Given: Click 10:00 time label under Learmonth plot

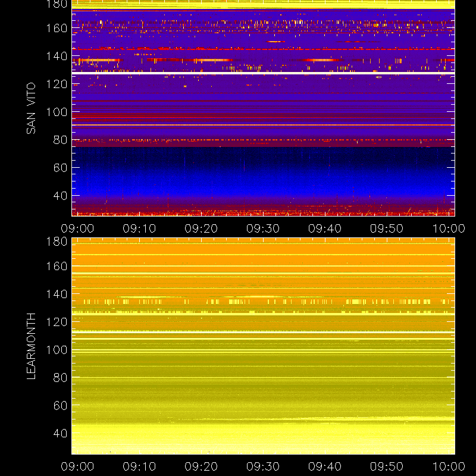Looking at the screenshot, I should [x=449, y=466].
